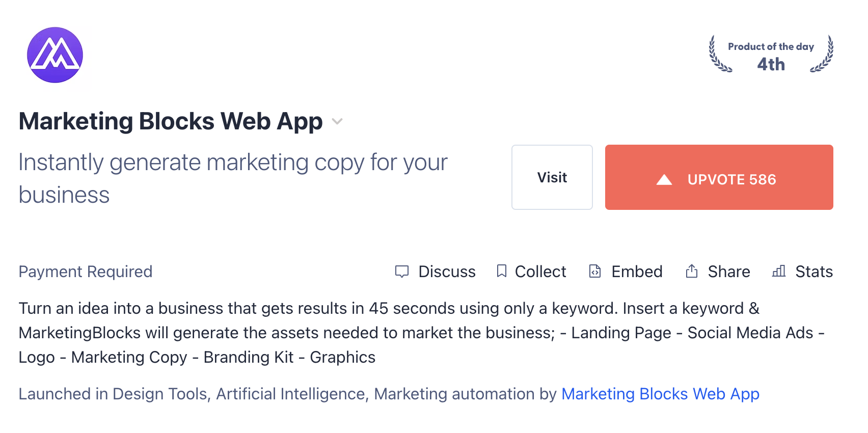This screenshot has height=433, width=868.
Task: Expand the chevron next to product title
Action: (337, 121)
